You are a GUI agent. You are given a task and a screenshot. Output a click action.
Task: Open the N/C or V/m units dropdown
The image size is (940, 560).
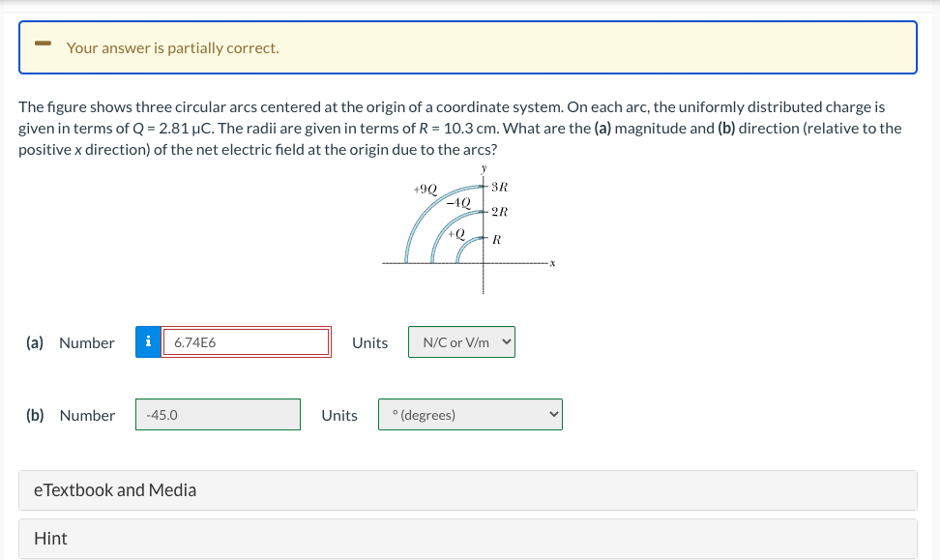461,341
